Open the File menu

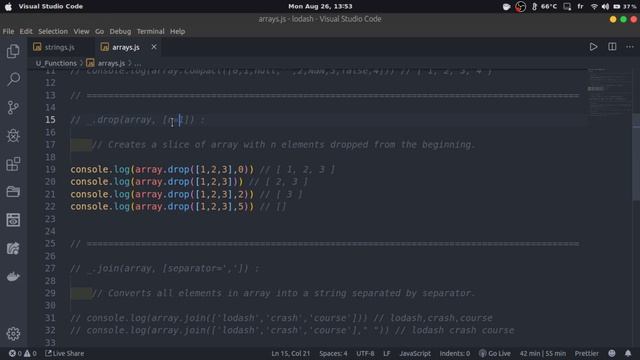[8, 31]
